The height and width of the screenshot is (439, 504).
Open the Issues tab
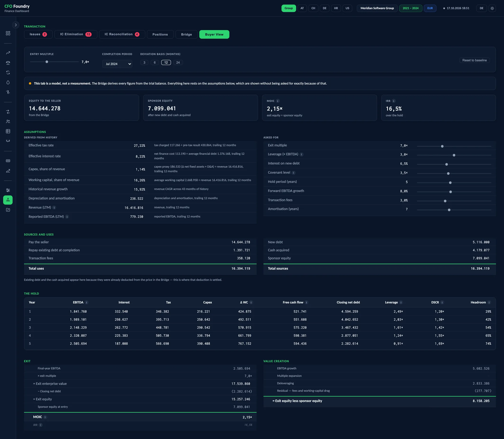pos(38,34)
